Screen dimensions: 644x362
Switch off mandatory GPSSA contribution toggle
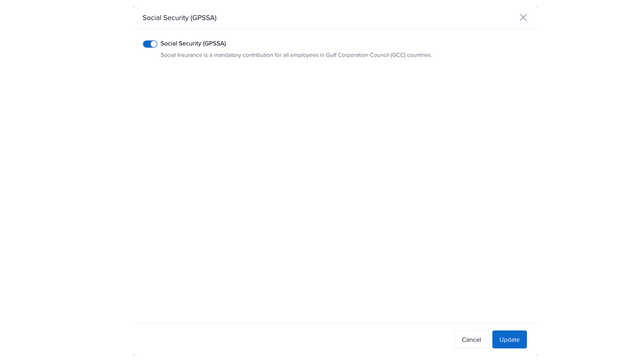[150, 44]
